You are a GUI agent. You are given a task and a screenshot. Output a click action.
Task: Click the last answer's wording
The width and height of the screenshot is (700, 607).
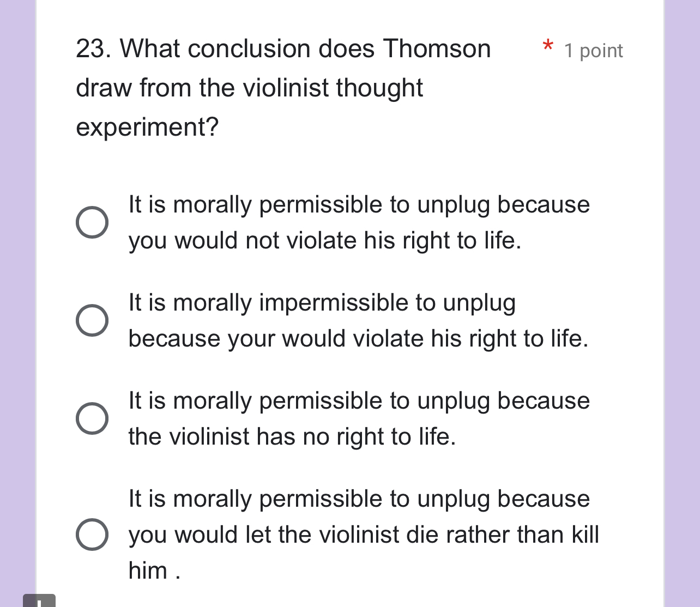(x=363, y=535)
